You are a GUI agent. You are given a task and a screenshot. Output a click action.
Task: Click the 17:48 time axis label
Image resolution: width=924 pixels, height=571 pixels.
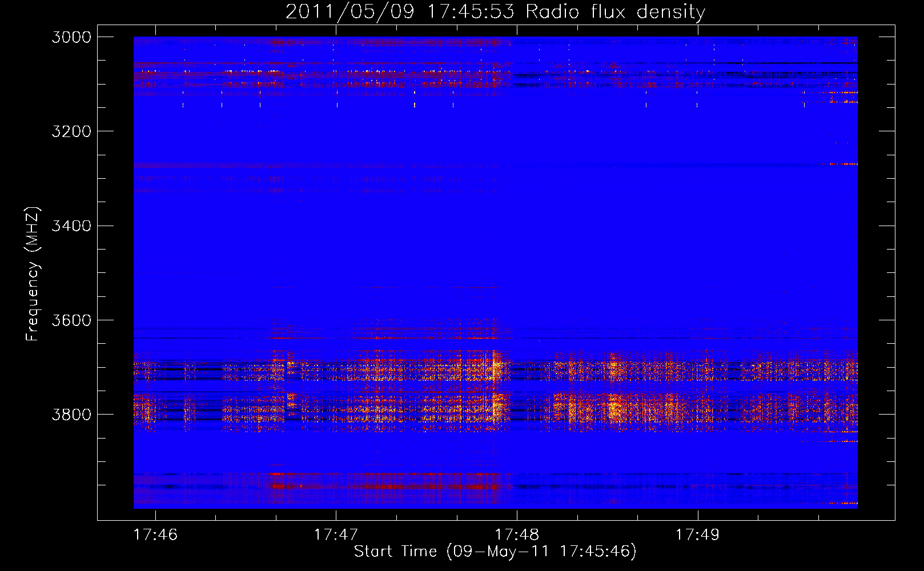[x=517, y=534]
